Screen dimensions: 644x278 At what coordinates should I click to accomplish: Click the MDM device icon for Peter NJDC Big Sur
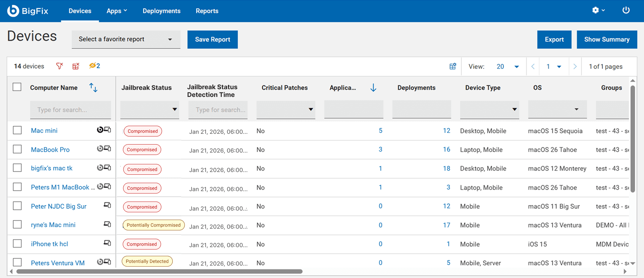click(107, 205)
